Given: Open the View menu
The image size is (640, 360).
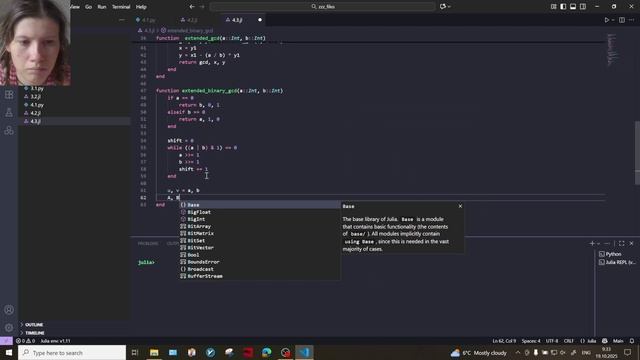Looking at the screenshot, I should tap(75, 7).
